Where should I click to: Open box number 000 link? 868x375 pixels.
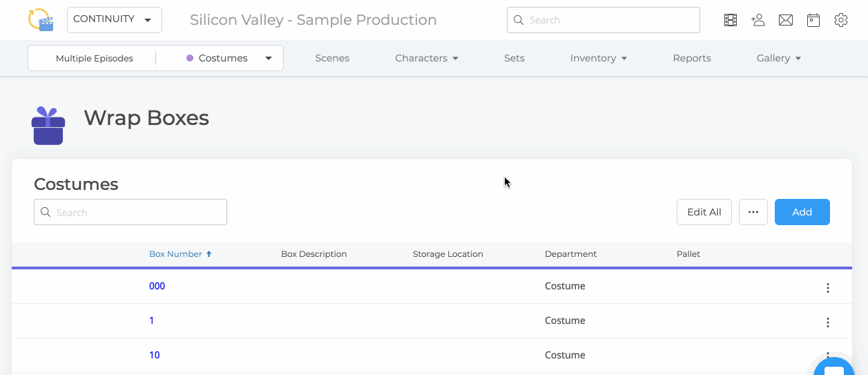(157, 286)
